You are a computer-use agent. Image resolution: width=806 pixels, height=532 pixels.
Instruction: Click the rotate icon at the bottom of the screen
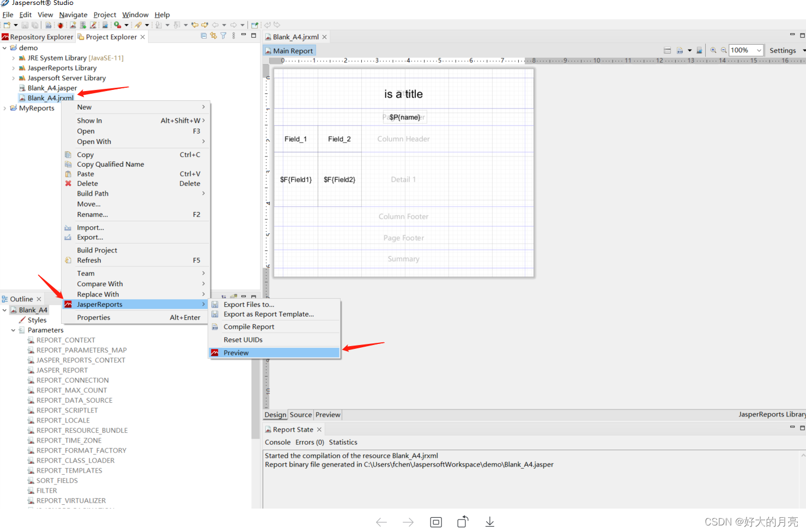(x=463, y=522)
